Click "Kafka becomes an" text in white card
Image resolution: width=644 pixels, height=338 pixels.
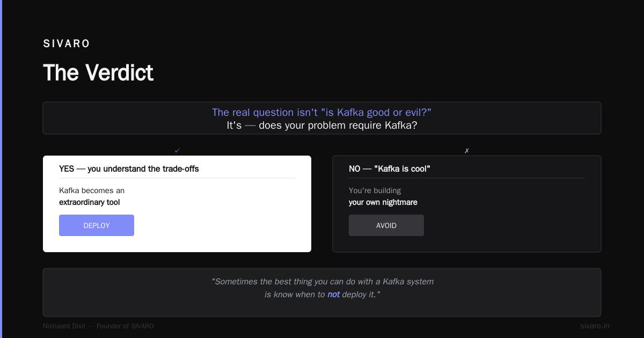coord(92,190)
